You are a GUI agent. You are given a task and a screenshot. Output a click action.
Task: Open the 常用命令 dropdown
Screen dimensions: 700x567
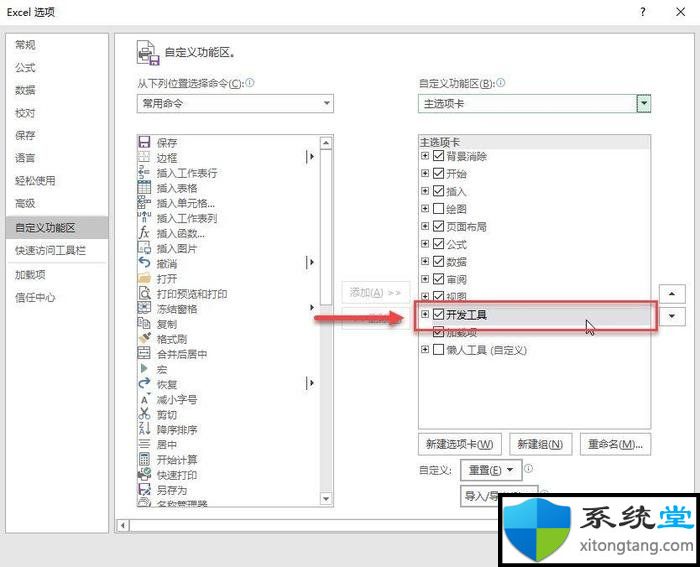(235, 104)
